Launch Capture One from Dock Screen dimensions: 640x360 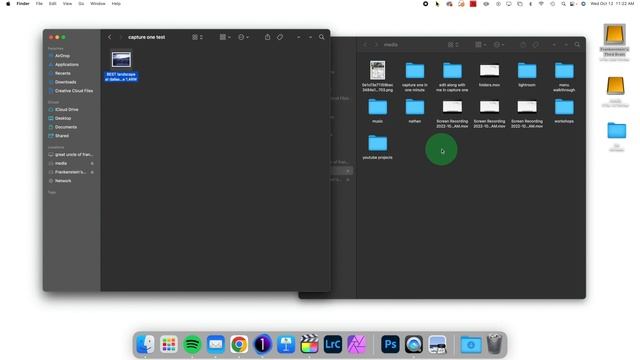[262, 344]
